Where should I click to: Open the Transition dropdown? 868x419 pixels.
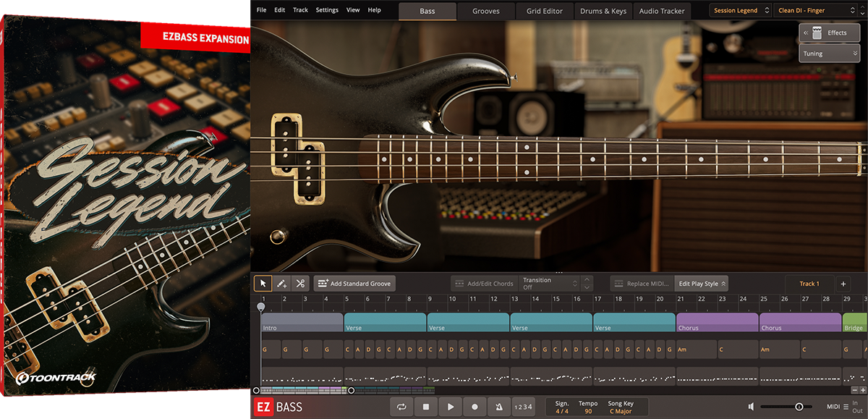(550, 284)
